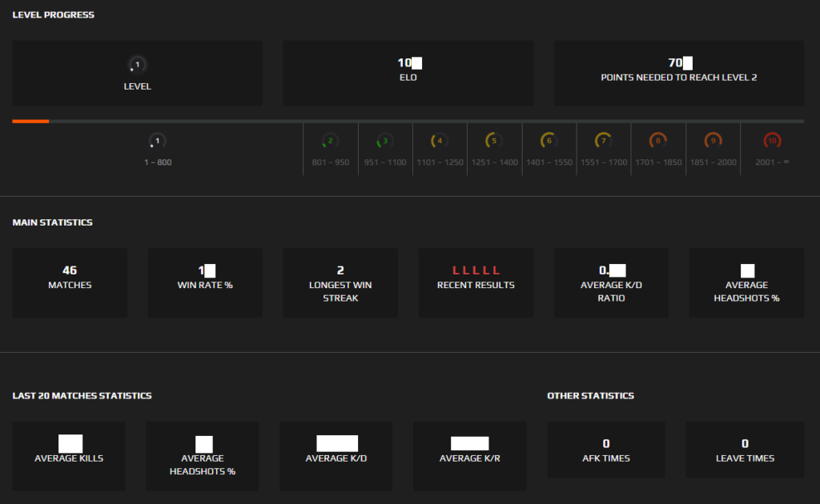Viewport: 820px width, 504px height.
Task: Click the level 9 badge (1851–2000)
Action: pyautogui.click(x=713, y=140)
